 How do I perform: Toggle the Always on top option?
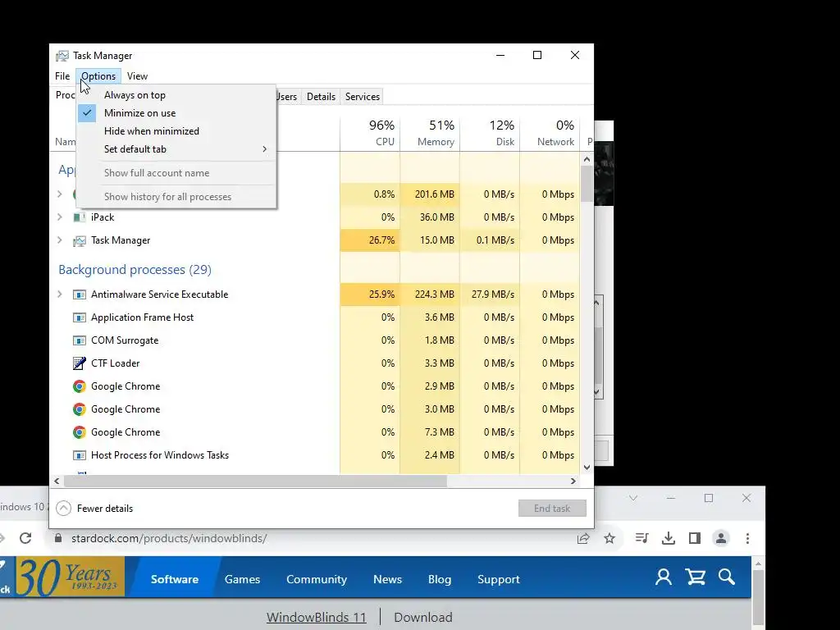point(176,95)
